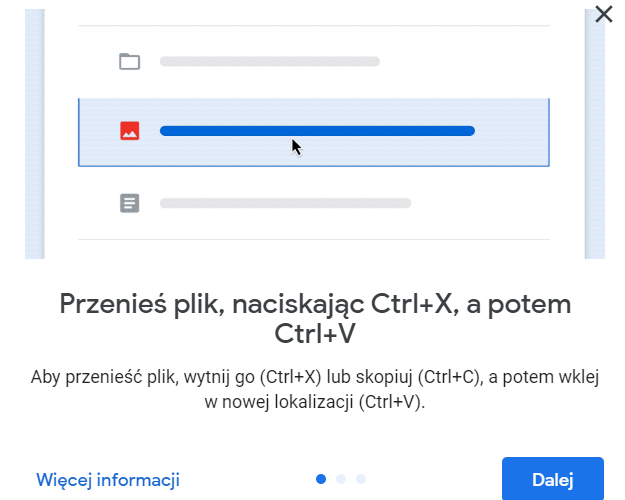Go to the first pagination dot
Viewport: 625px width, 500px height.
pos(321,479)
